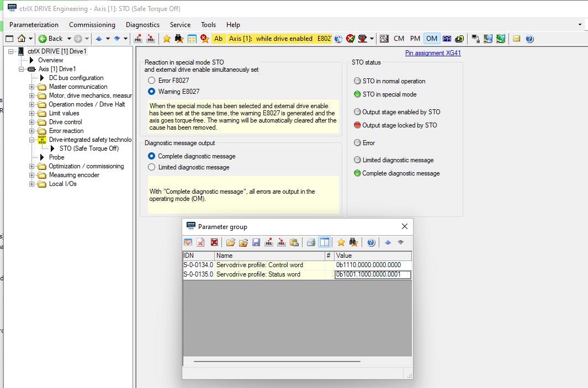This screenshot has width=588, height=388.
Task: Select the Error F8027 radio button
Action: pos(152,81)
